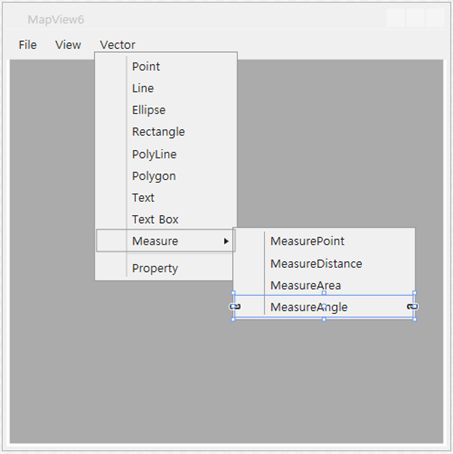Choose the PolyLine option
This screenshot has height=454, width=453.
[x=166, y=154]
